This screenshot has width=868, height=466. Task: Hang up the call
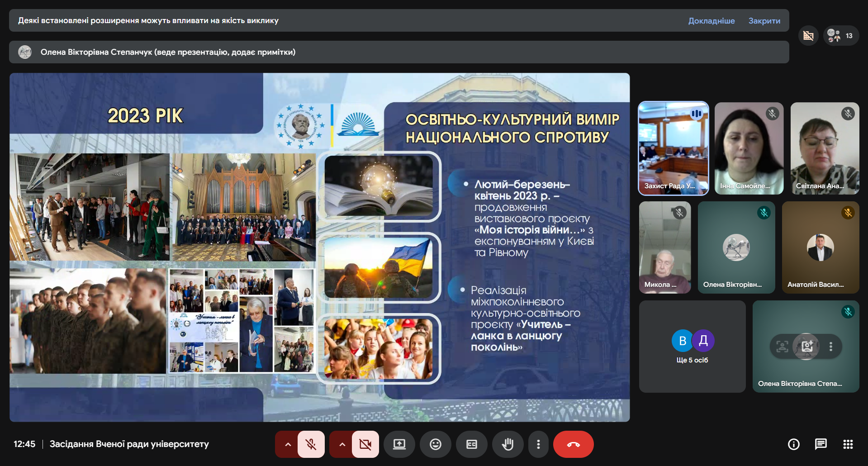[x=573, y=444]
